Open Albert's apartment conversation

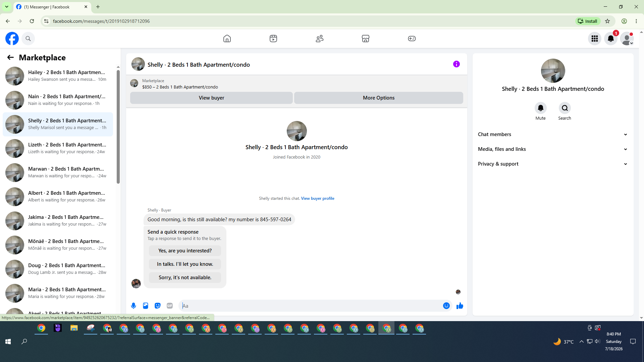(58, 197)
